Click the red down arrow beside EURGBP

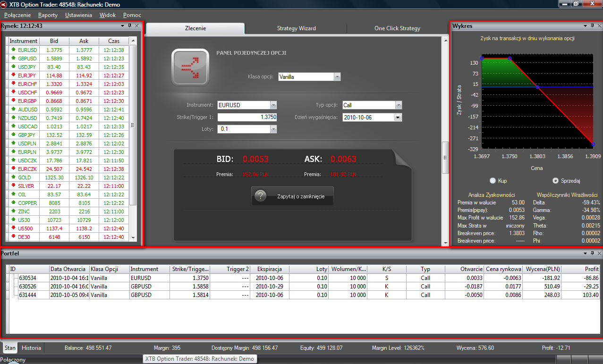pyautogui.click(x=13, y=101)
